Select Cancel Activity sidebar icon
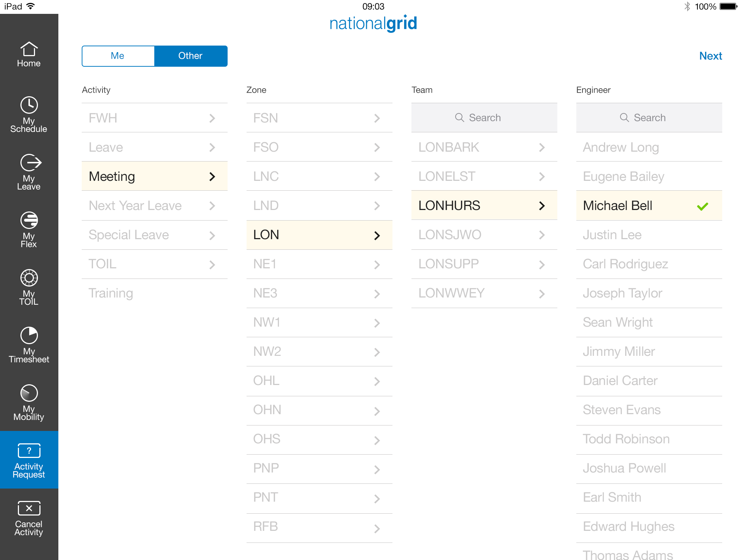This screenshot has height=560, width=747. coord(29,517)
